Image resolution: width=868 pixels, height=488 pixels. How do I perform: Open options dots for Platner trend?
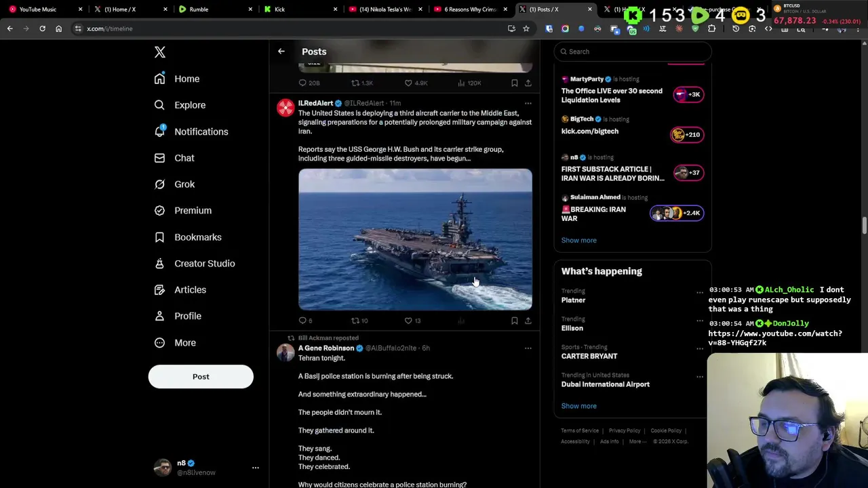[700, 293]
